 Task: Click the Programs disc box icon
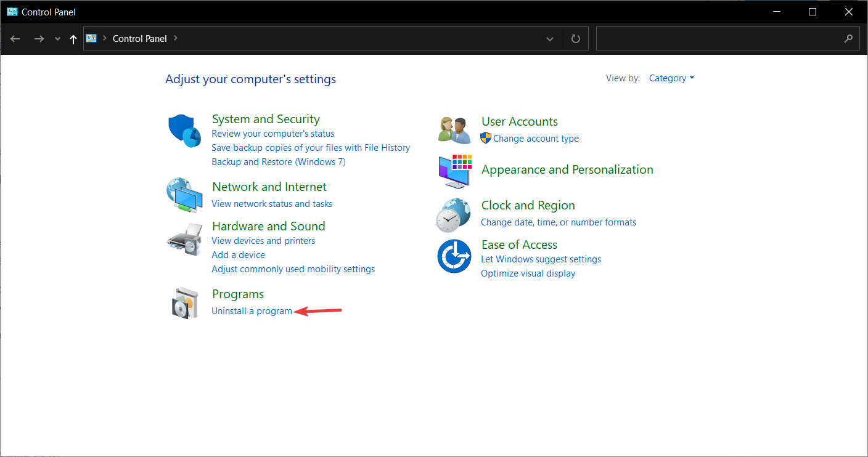click(186, 302)
